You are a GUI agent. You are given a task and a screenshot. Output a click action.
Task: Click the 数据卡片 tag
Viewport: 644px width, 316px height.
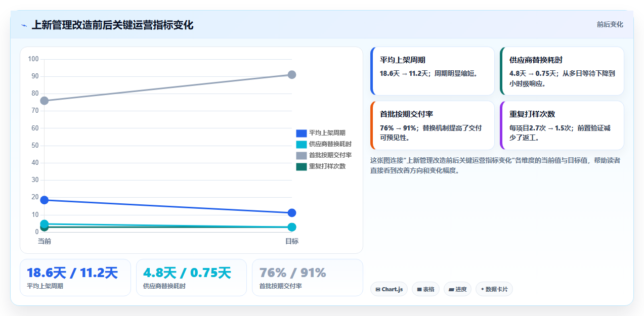point(494,289)
